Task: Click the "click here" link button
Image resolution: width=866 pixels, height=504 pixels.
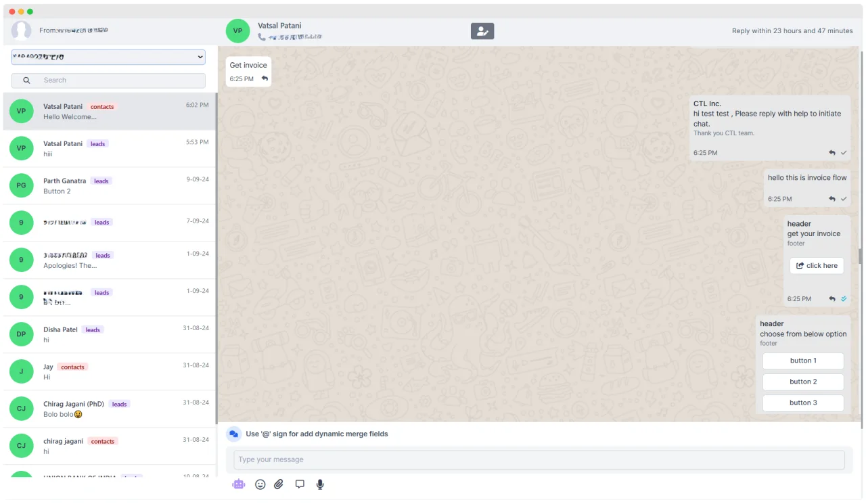Action: pos(817,266)
